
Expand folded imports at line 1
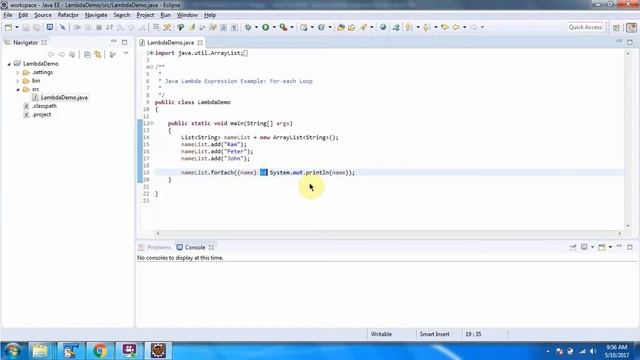point(151,53)
